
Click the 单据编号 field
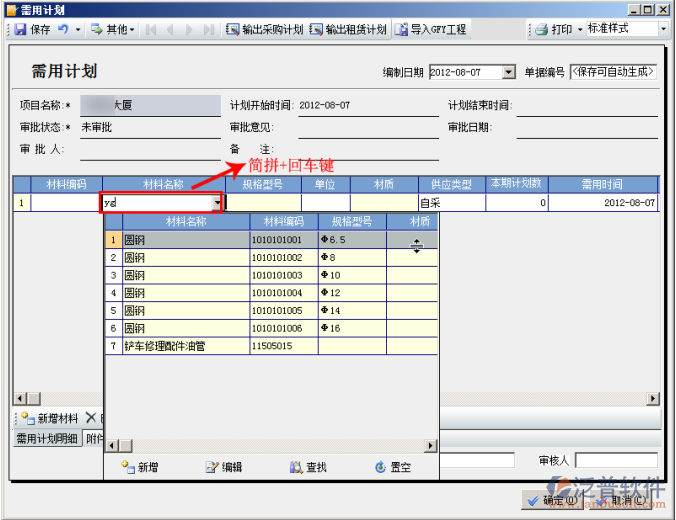tap(613, 72)
